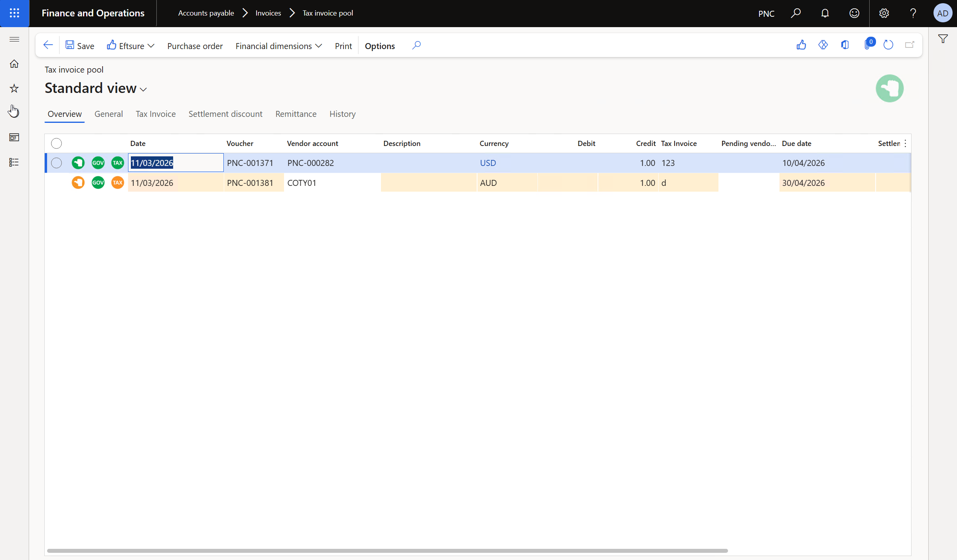
Task: Open Favorites star in left sidebar
Action: 14,88
